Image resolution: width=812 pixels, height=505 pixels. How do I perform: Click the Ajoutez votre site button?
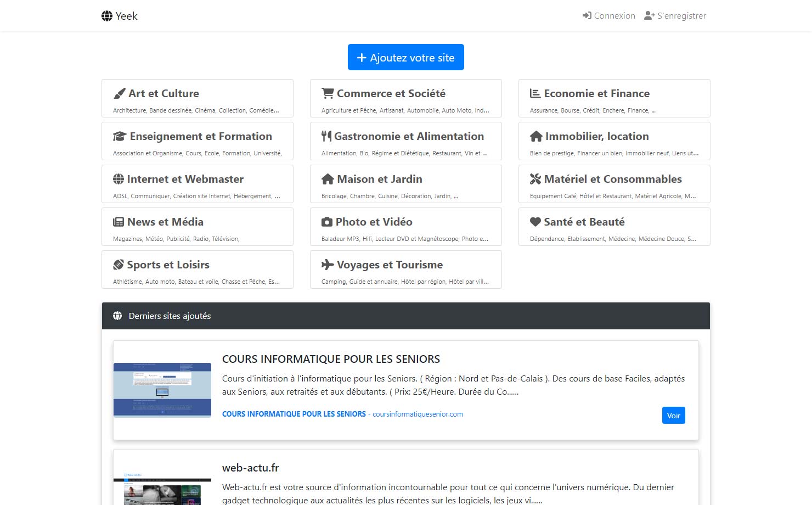406,57
